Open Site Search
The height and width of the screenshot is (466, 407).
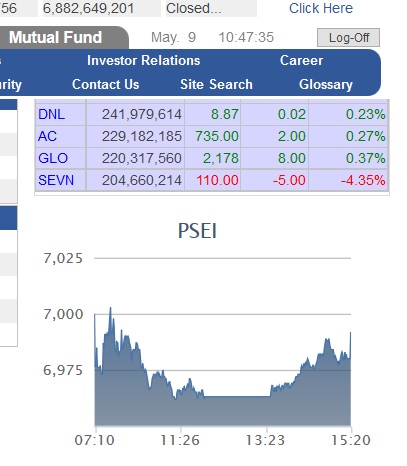click(x=216, y=84)
